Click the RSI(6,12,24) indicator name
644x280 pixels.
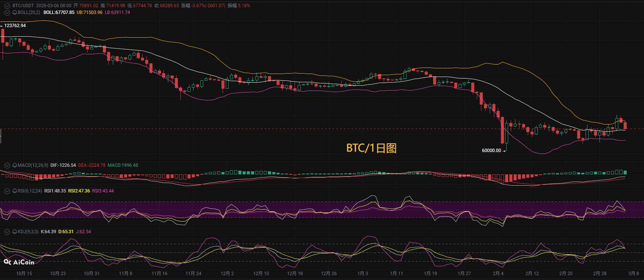coord(30,191)
